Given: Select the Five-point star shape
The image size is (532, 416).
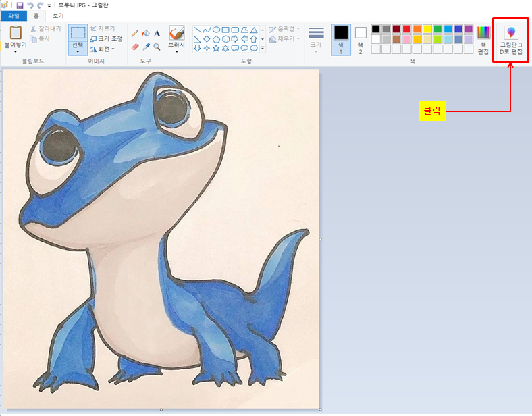Looking at the screenshot, I should (216, 48).
